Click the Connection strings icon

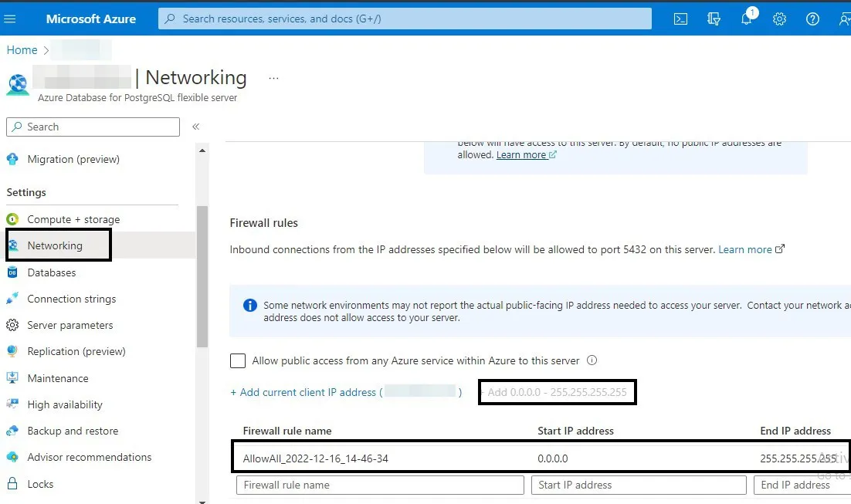click(x=12, y=299)
